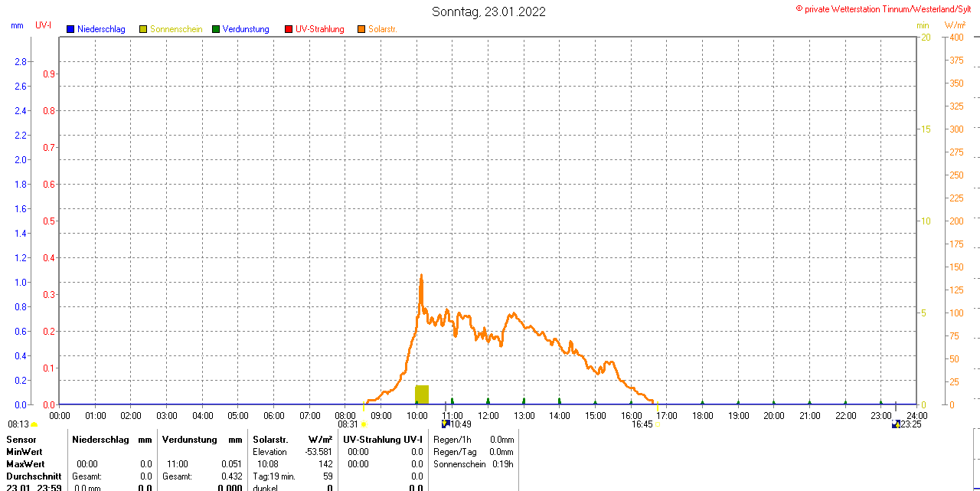Viewport: 980px width, 491px height.
Task: Click the 12:00 time axis label
Action: (488, 416)
